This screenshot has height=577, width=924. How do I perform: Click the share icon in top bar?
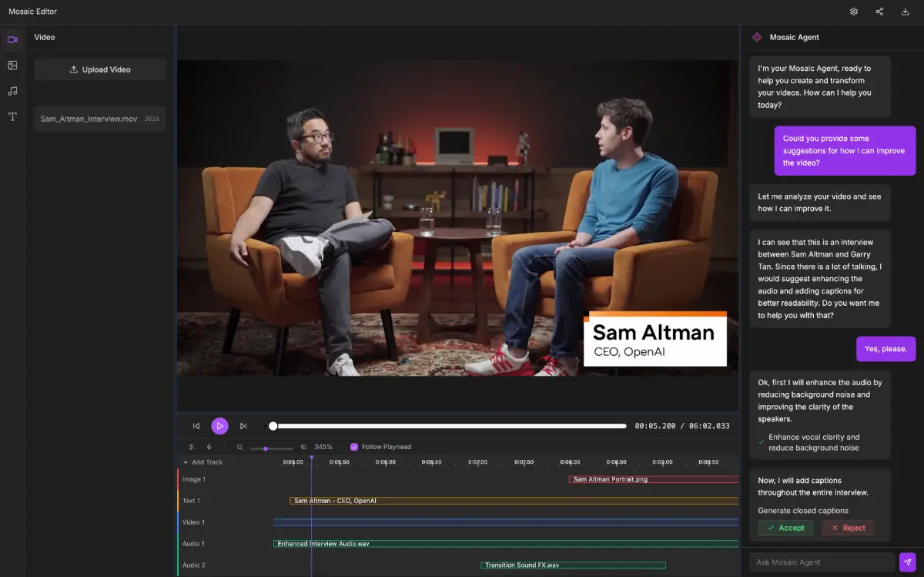(x=879, y=12)
